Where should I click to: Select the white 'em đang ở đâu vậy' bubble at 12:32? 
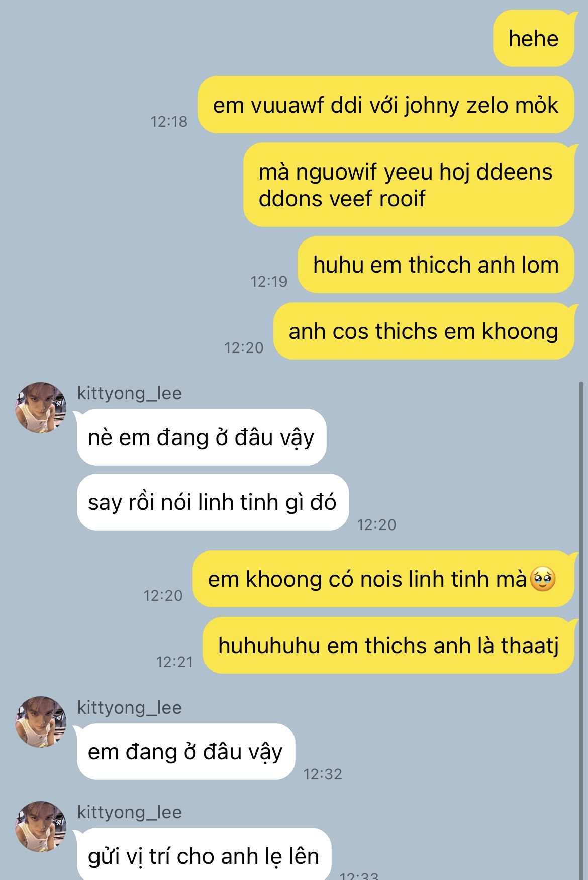(185, 752)
